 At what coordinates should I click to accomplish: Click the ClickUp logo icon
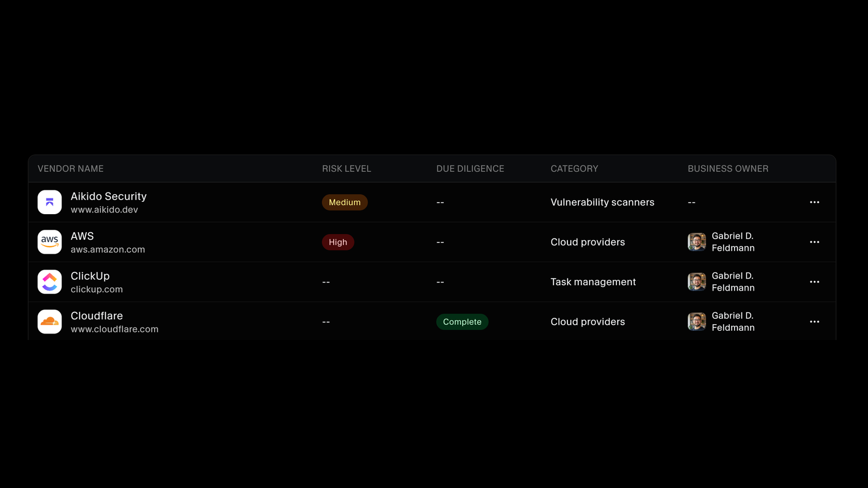tap(49, 282)
